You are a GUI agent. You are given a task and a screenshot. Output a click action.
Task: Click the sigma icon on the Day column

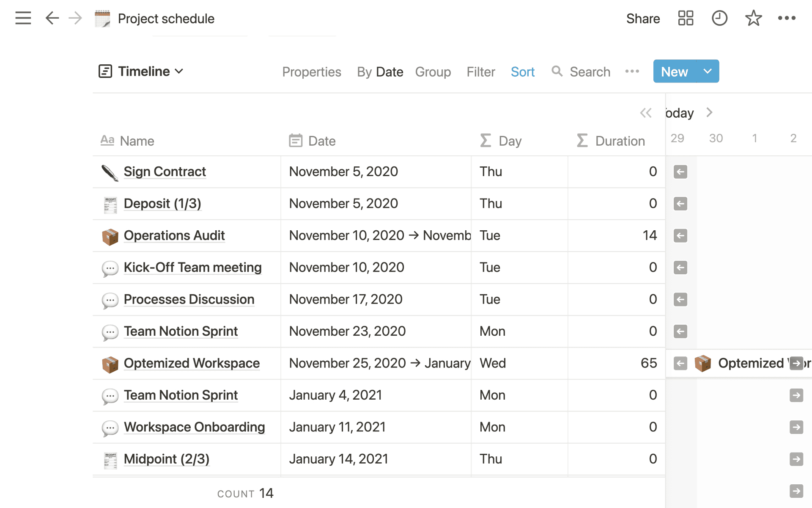pyautogui.click(x=485, y=140)
